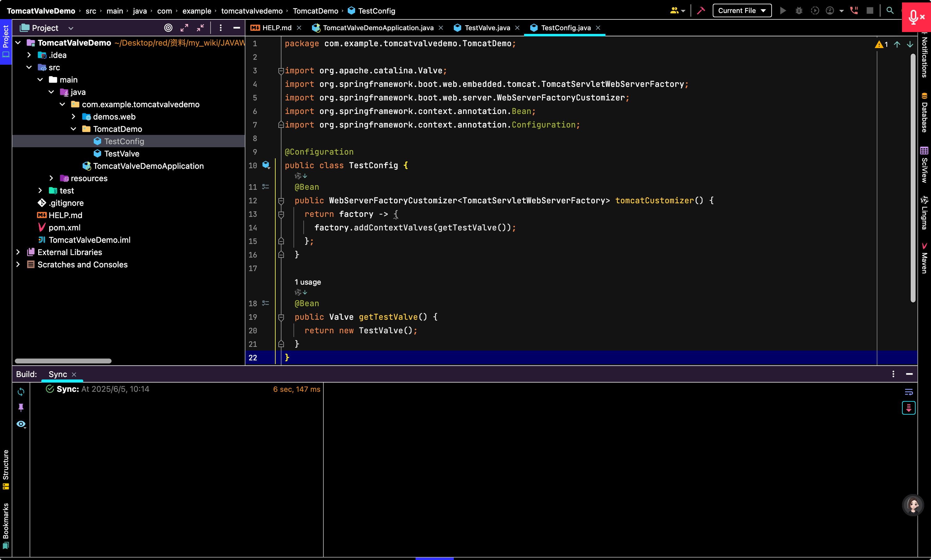Go to next highlighted error arrow
This screenshot has width=931, height=560.
coord(910,44)
